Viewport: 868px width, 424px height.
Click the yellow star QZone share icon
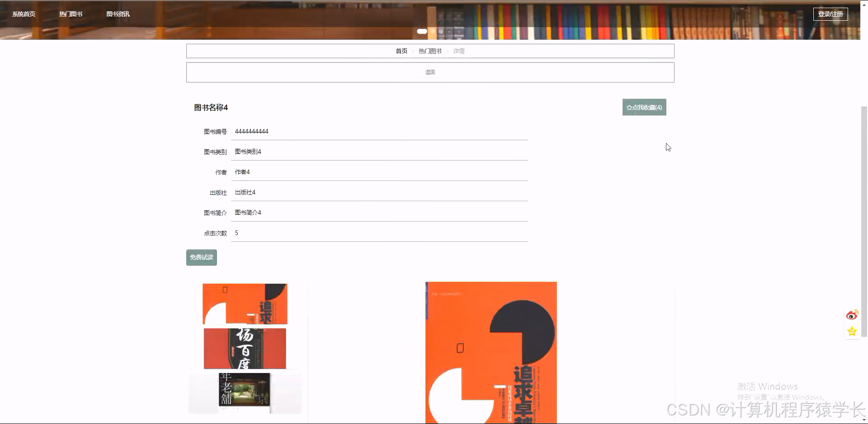coord(852,331)
